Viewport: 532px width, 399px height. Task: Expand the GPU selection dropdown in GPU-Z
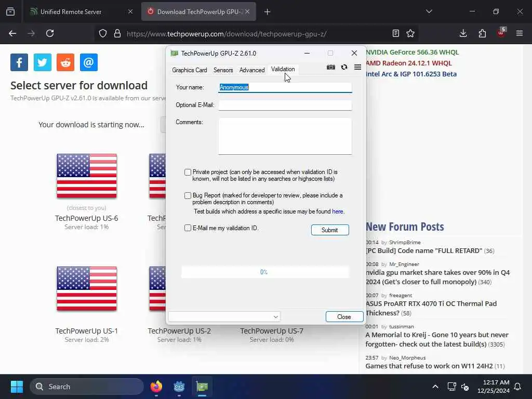224,316
